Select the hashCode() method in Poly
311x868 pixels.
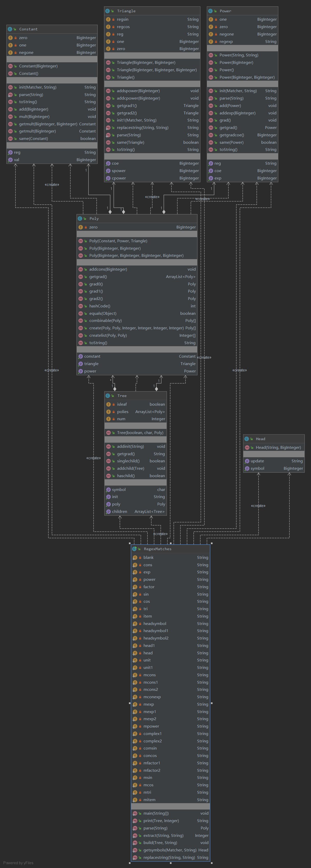137,306
